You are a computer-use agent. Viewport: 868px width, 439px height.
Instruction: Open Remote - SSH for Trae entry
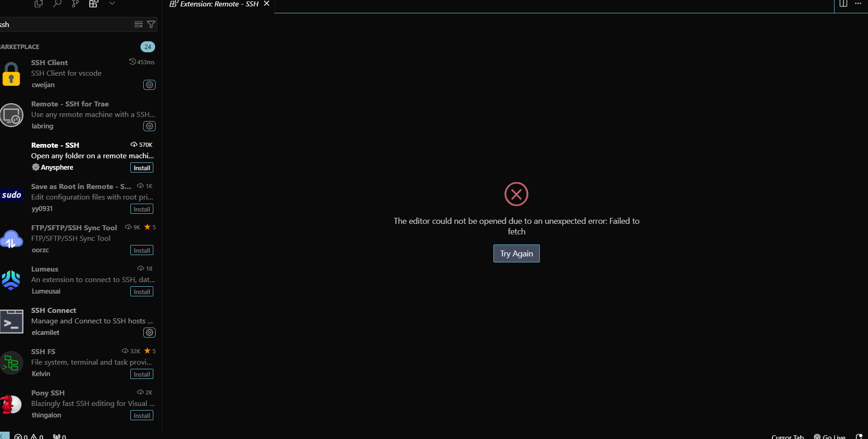[x=81, y=115]
